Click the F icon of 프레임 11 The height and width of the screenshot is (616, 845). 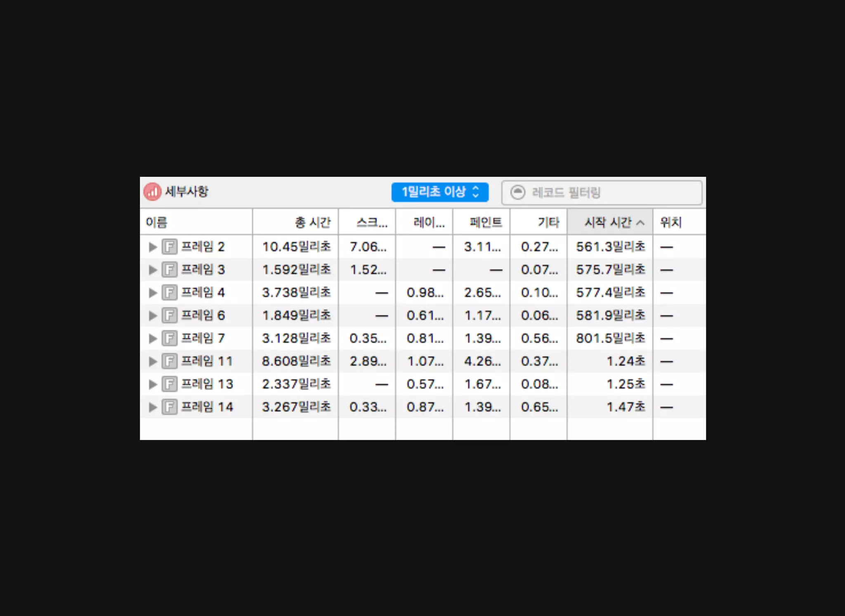[x=169, y=361]
